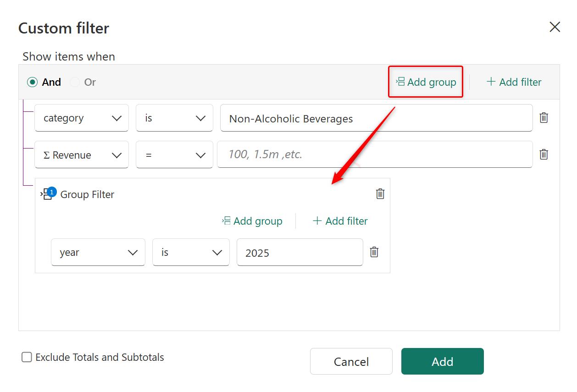This screenshot has height=392, width=577.
Task: Open the category field dropdown
Action: click(x=82, y=118)
